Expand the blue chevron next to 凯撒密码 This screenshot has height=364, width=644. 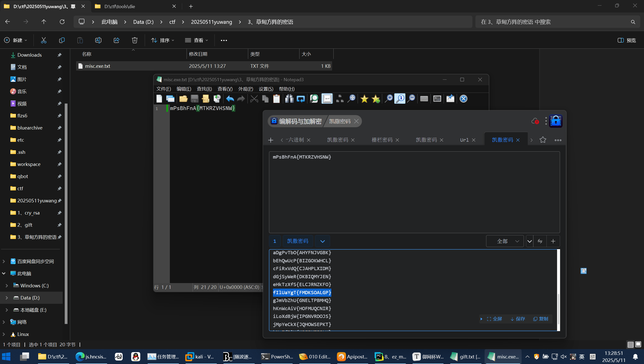pos(322,241)
